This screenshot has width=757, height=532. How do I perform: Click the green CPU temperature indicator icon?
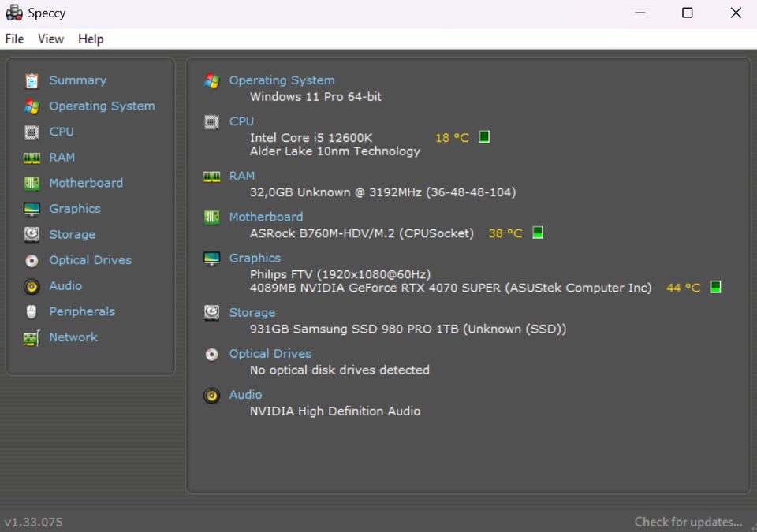click(484, 137)
